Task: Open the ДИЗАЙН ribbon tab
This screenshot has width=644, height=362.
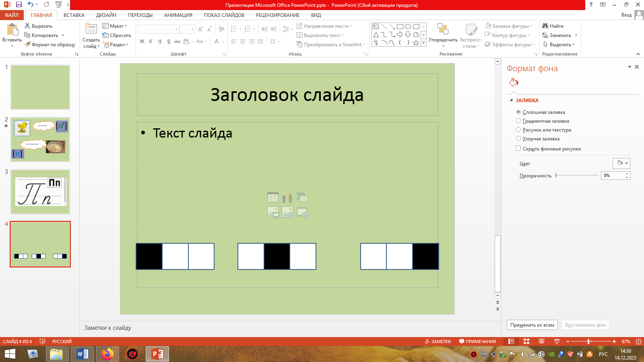Action: tap(106, 15)
